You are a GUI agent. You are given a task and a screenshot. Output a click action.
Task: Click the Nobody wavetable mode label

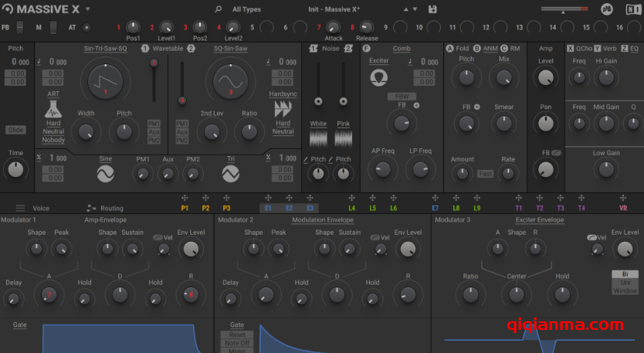click(x=53, y=140)
